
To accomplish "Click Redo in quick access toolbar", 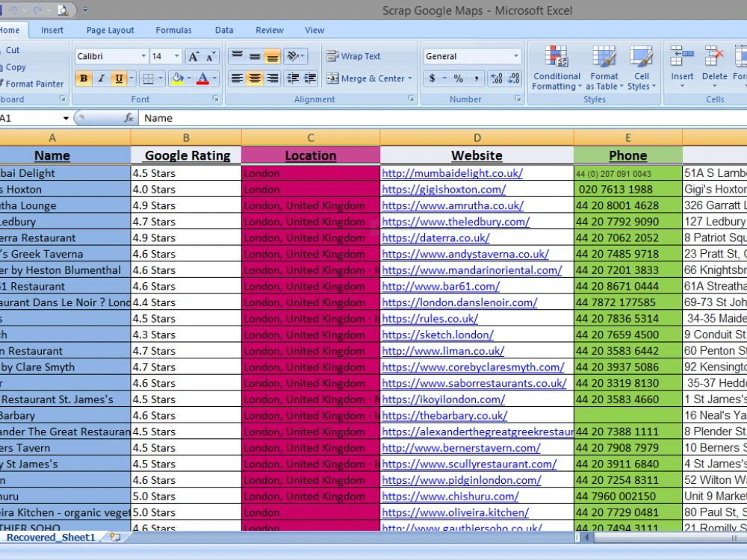I will (37, 10).
